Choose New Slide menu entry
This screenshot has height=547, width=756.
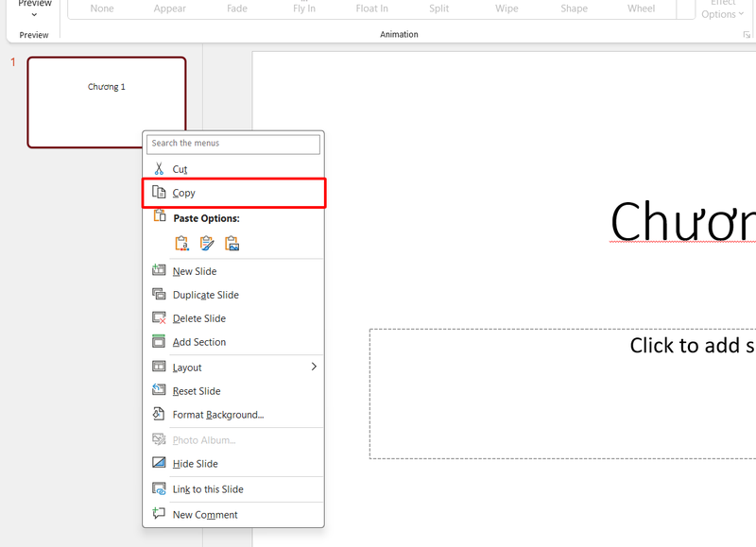[233, 271]
